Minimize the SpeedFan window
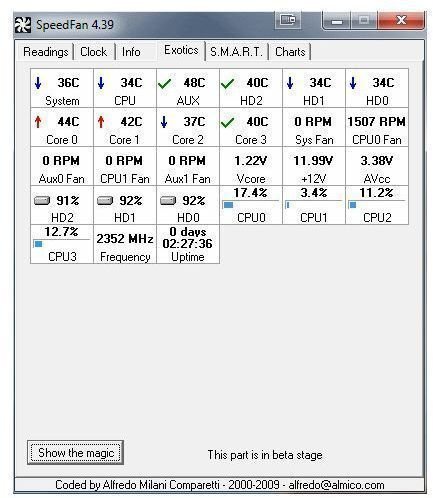Image resolution: width=433 pixels, height=498 pixels. 337,21
